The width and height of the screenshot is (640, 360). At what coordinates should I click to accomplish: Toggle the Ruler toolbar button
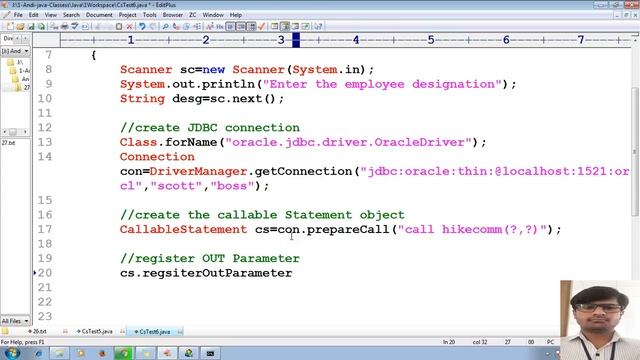pos(252,27)
